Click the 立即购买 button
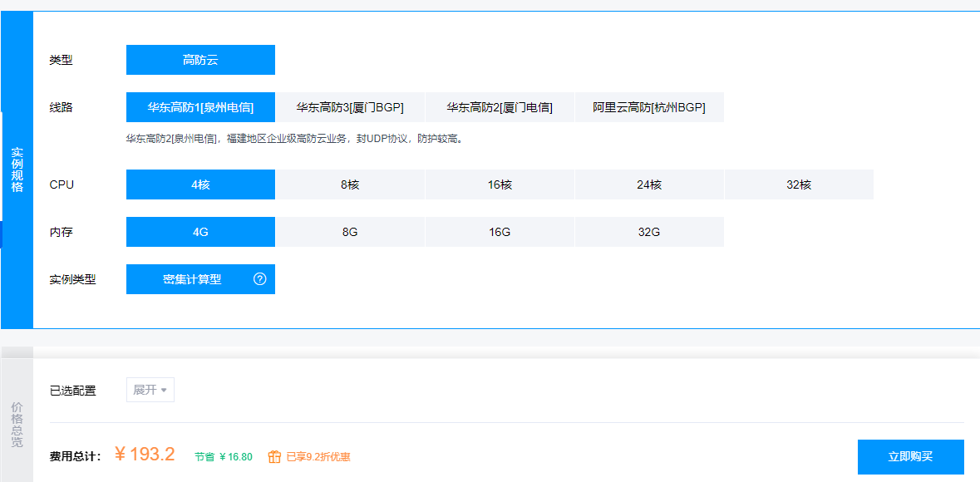This screenshot has height=482, width=980. [910, 456]
